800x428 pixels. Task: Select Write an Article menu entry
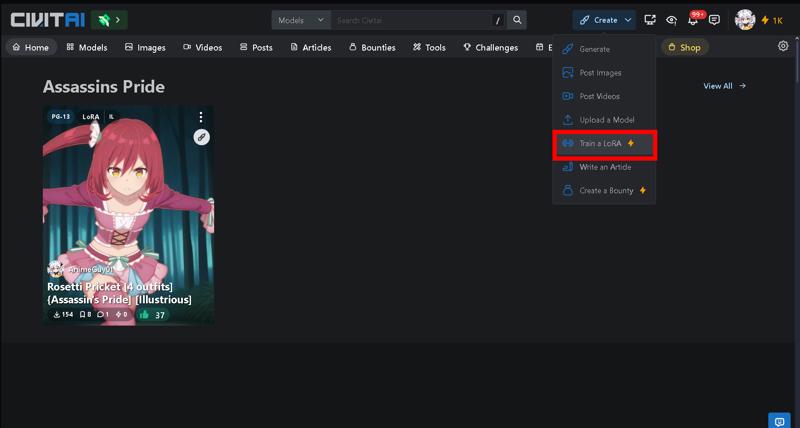[604, 167]
